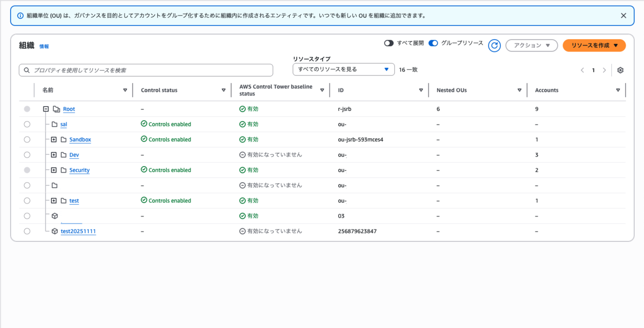Open the Security OU link
This screenshot has width=644, height=328.
79,170
